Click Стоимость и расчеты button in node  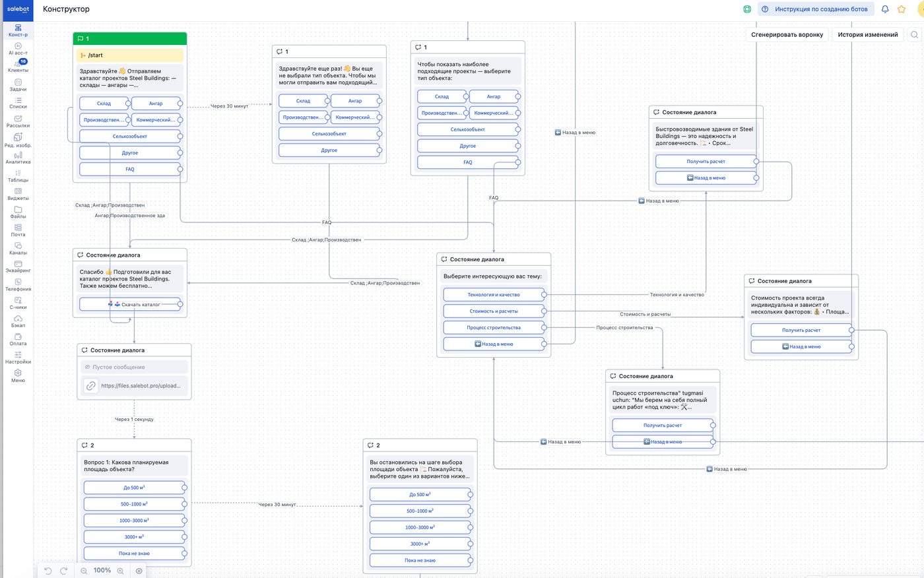point(494,311)
